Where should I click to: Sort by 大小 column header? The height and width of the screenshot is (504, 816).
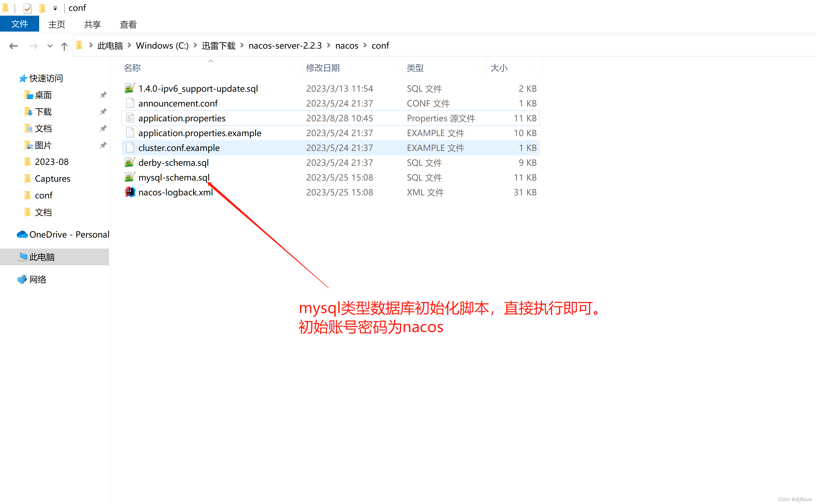499,68
